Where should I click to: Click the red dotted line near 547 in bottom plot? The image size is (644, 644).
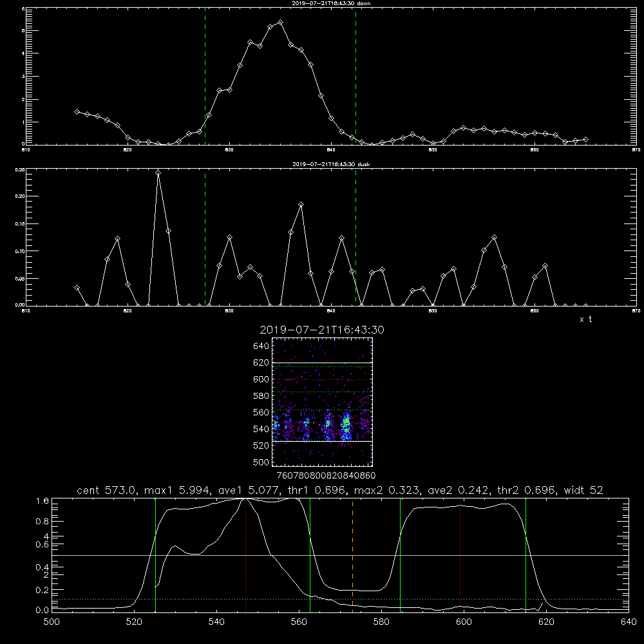245,555
